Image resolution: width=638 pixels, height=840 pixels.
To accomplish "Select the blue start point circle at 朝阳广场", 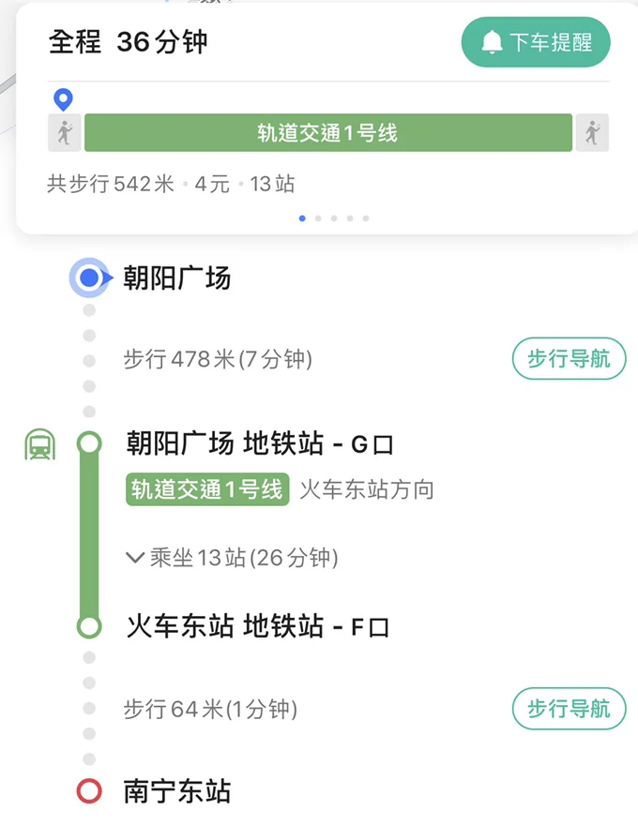I will 89,277.
